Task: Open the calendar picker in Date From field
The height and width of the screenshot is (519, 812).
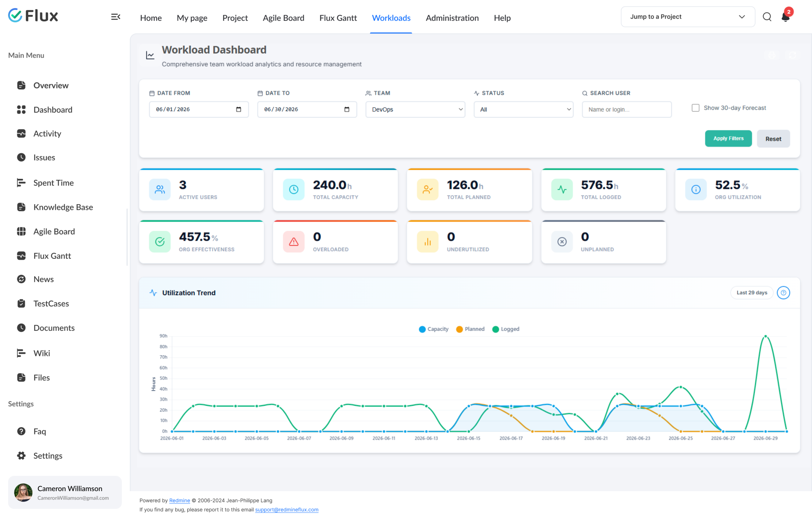Action: (x=239, y=109)
